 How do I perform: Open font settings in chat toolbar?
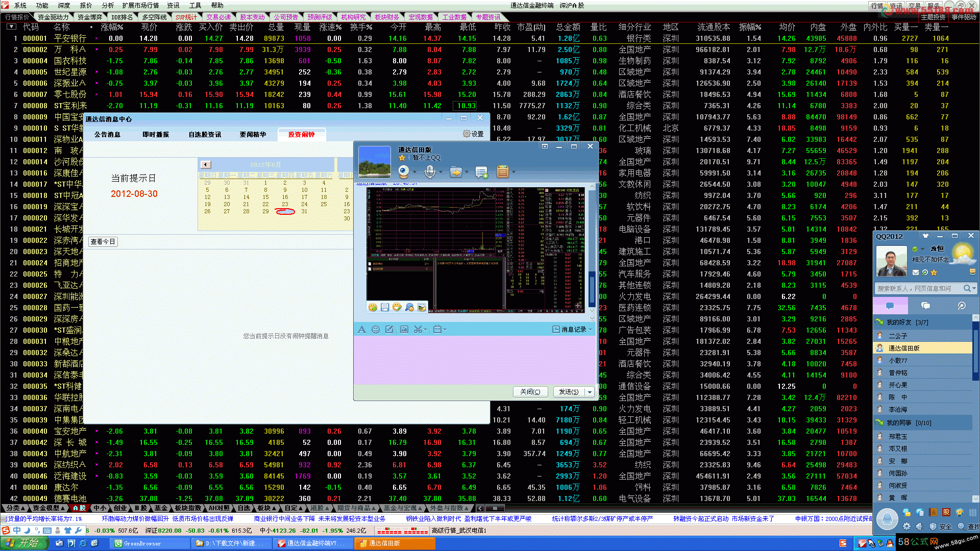point(362,330)
